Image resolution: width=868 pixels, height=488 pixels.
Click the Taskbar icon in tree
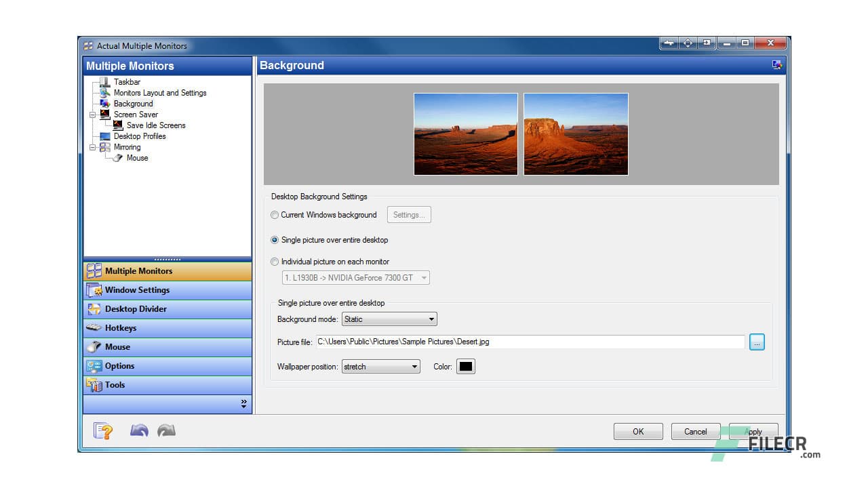[104, 82]
